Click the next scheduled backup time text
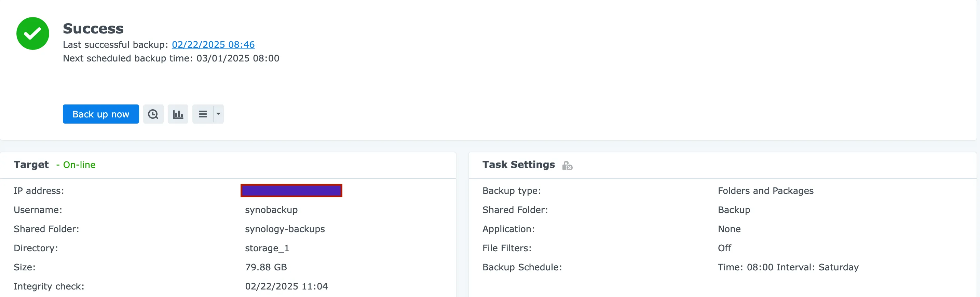Image resolution: width=980 pixels, height=297 pixels. coord(171,58)
